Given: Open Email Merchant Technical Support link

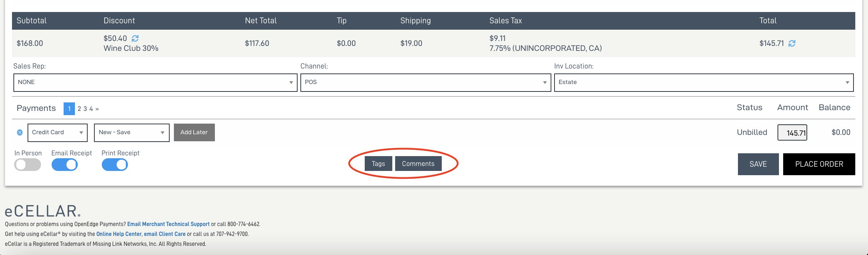Looking at the screenshot, I should 168,224.
